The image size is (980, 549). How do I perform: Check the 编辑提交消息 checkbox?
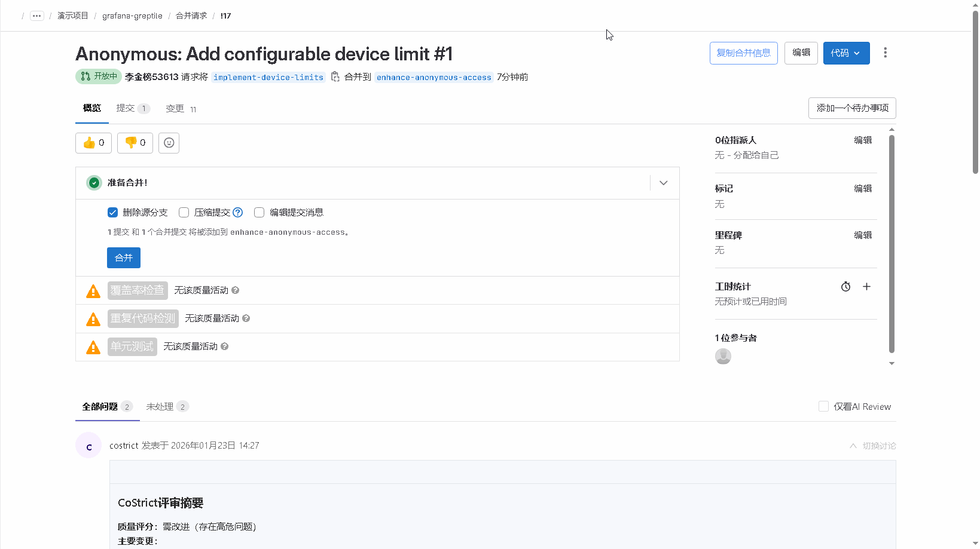259,213
